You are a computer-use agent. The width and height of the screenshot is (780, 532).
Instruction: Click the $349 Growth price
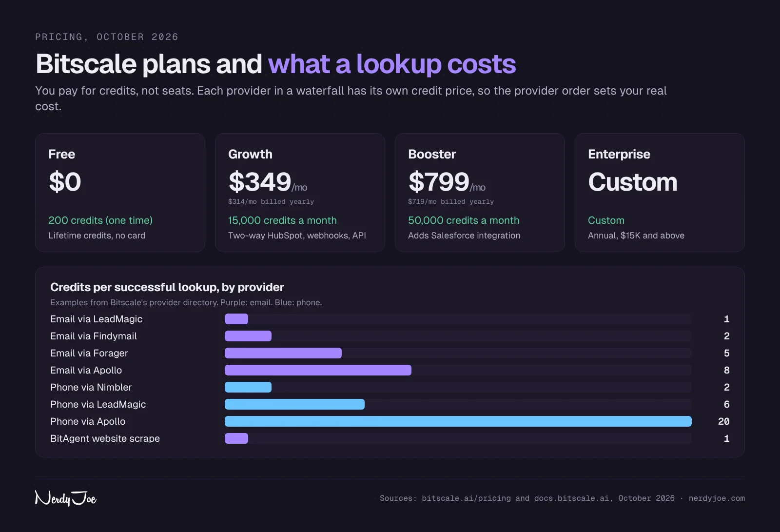click(260, 182)
